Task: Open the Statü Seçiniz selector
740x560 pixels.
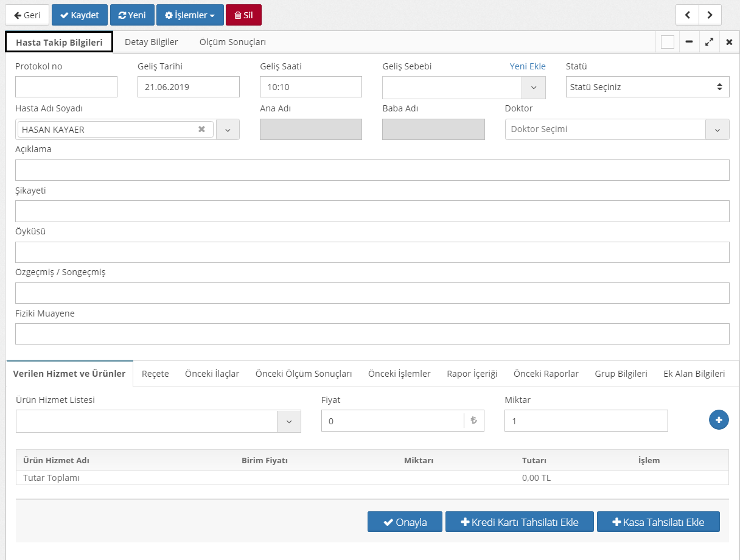Action: pos(647,87)
